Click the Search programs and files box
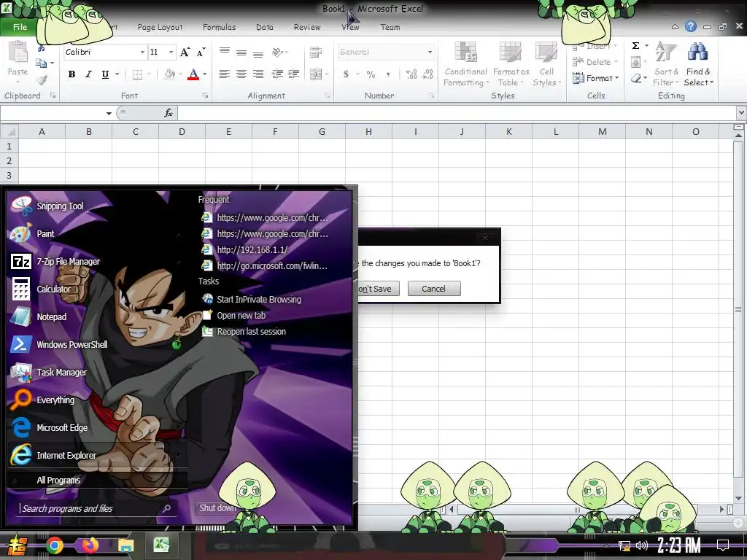Viewport: 747px width, 560px height. point(96,508)
